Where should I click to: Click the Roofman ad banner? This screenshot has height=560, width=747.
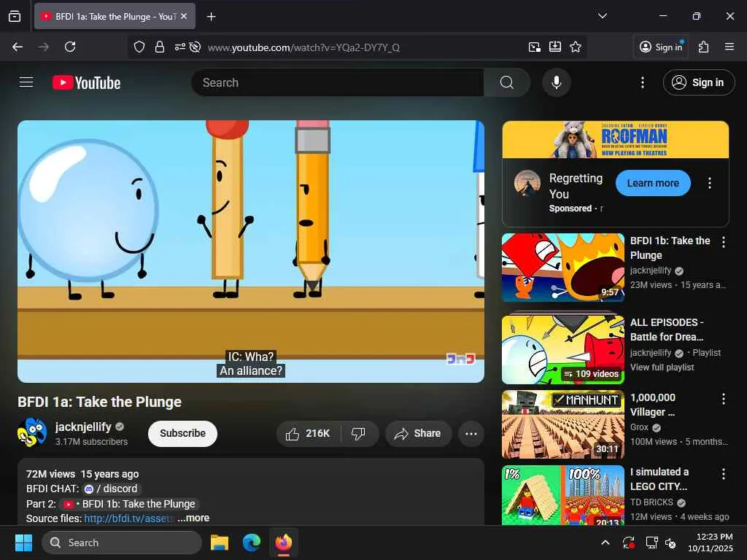[615, 139]
